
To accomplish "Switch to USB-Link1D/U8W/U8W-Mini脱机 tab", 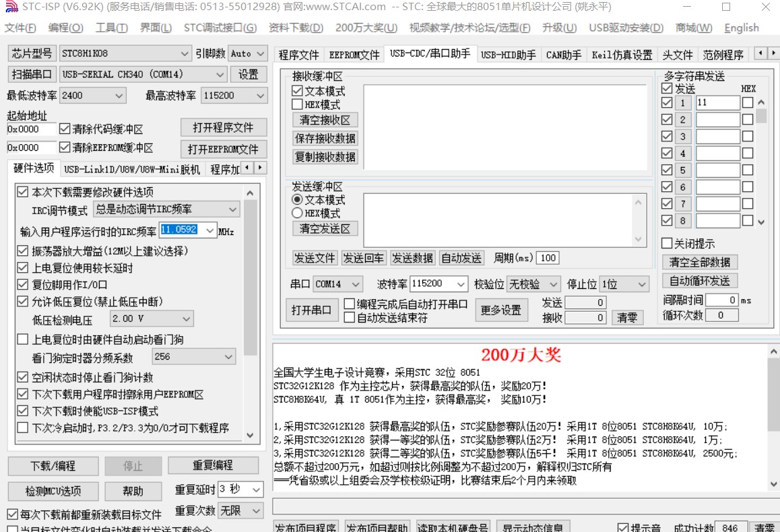I will 132,170.
